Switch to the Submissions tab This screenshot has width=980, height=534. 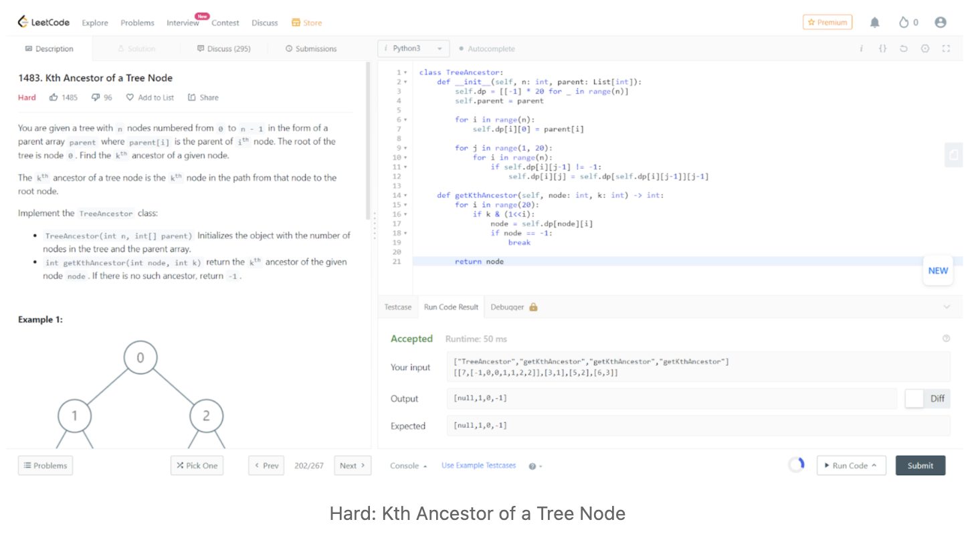pyautogui.click(x=310, y=49)
